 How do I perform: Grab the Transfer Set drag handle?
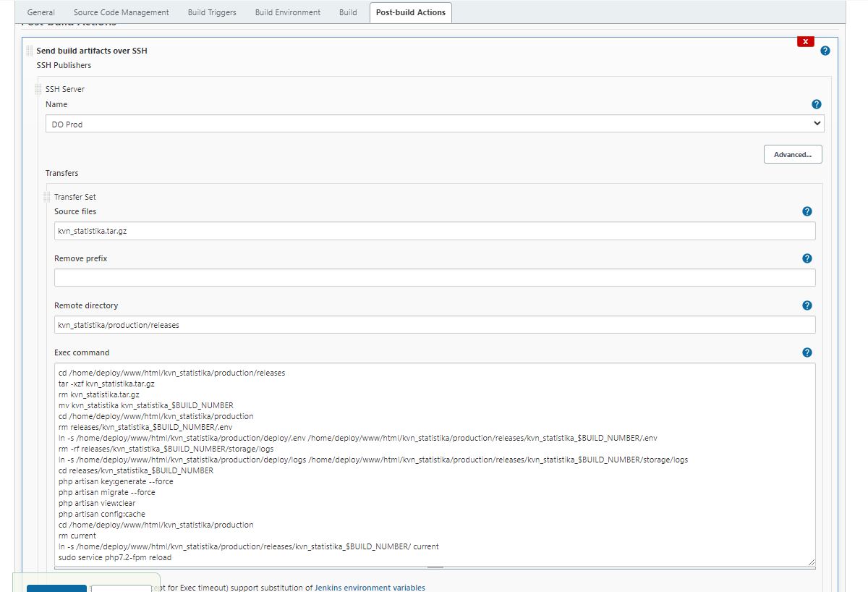(x=46, y=196)
